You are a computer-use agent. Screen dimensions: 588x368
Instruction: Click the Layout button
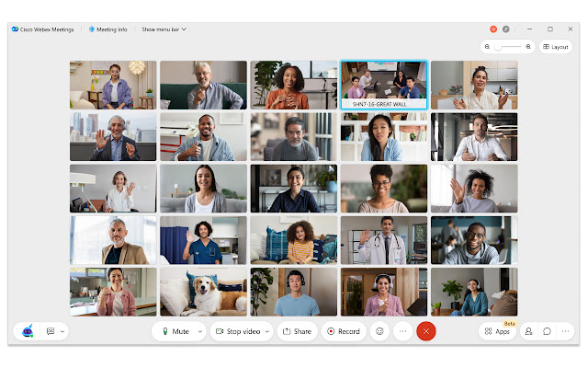coord(556,47)
